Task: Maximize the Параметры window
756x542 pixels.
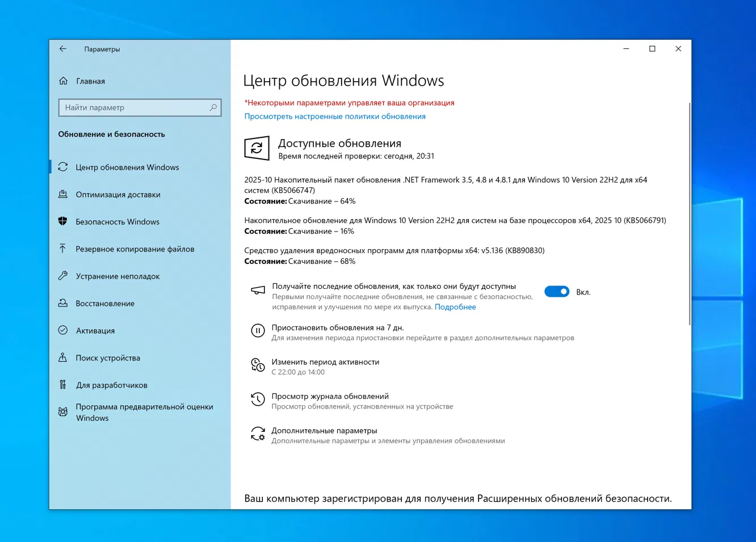Action: click(x=652, y=49)
